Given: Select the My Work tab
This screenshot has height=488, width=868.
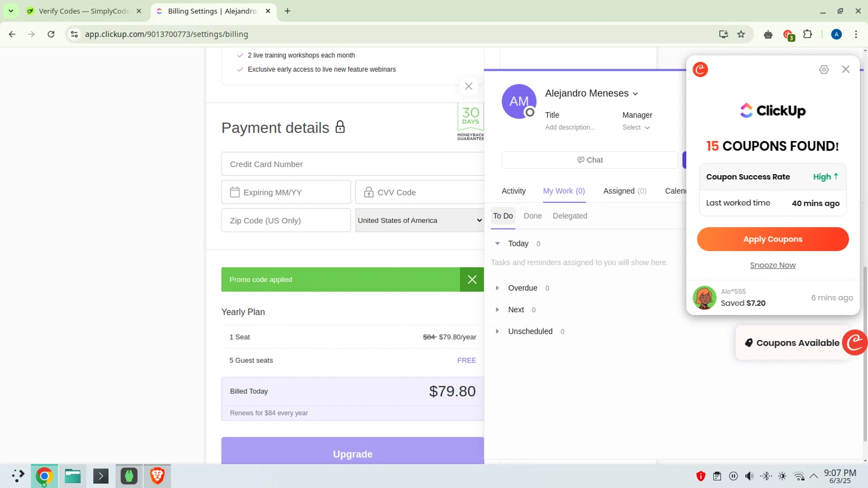Looking at the screenshot, I should [x=564, y=191].
